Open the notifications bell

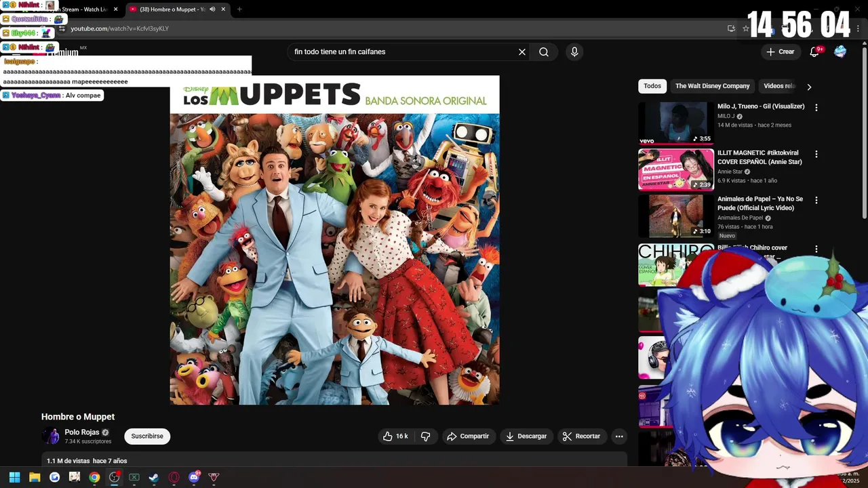(x=815, y=52)
